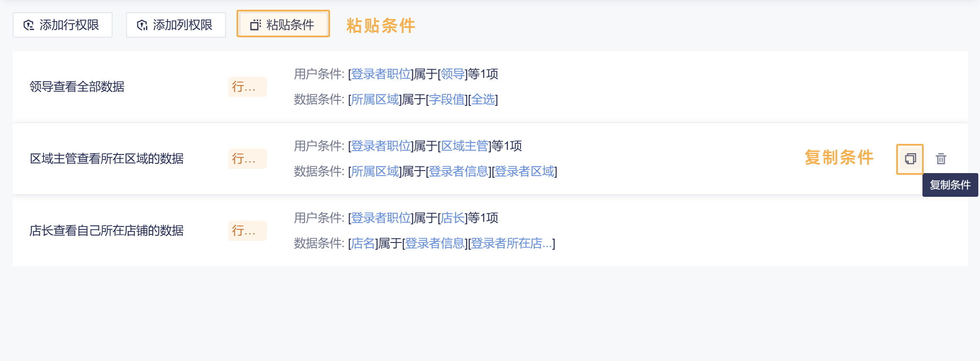This screenshot has width=980, height=361.
Task: Click the 店名 field link
Action: 363,244
